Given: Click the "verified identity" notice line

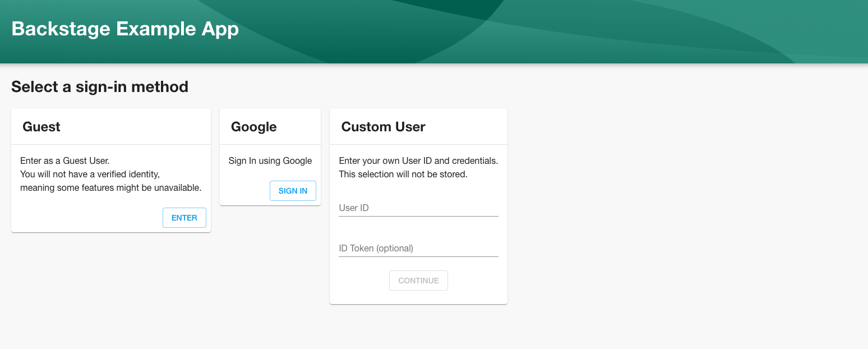Looking at the screenshot, I should 90,174.
